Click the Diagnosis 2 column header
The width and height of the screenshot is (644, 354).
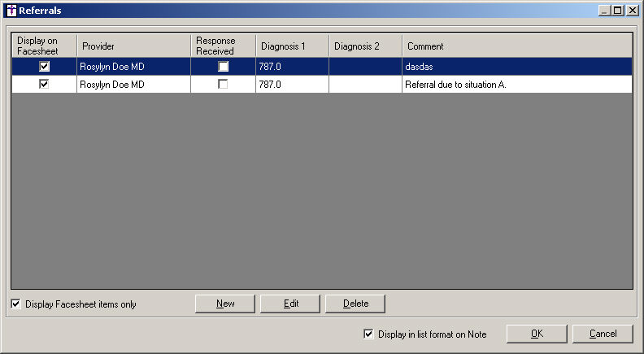[365, 46]
